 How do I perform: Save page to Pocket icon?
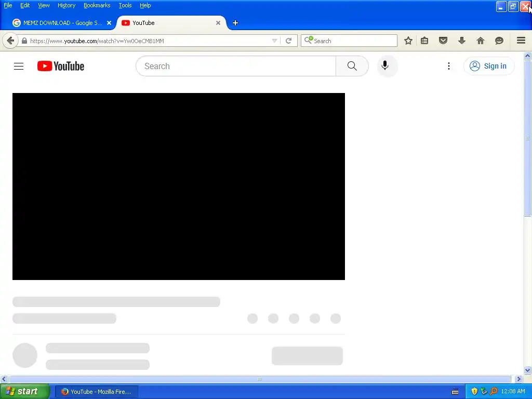[x=443, y=41]
